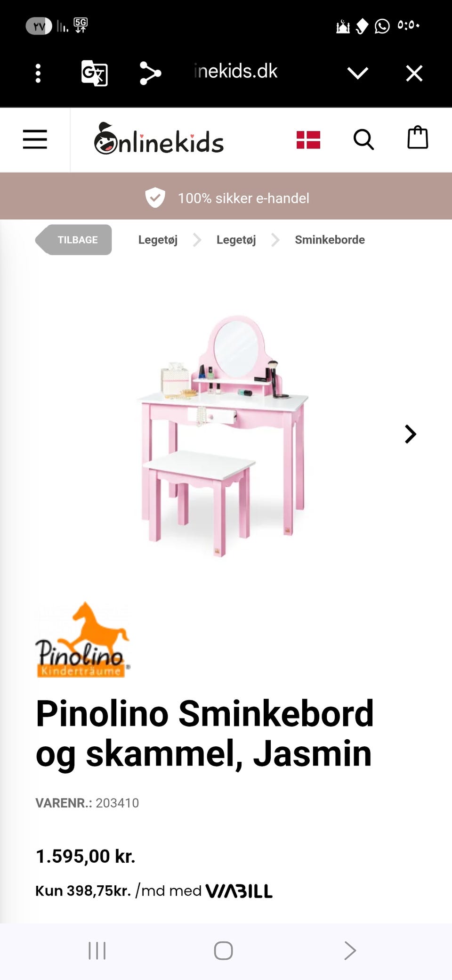Show next product image arrow
This screenshot has height=980, width=452.
click(411, 434)
